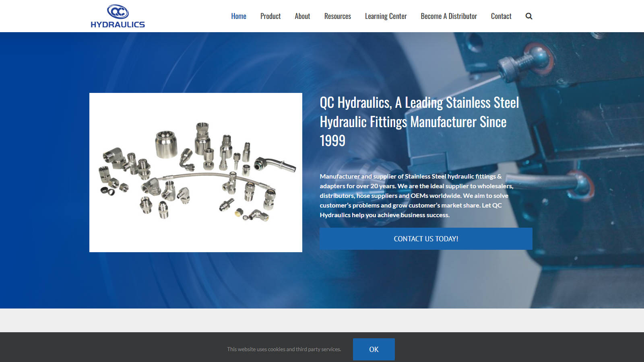644x362 pixels.
Task: Click the HYDRAULICS wordmark under the logo
Action: click(x=118, y=25)
